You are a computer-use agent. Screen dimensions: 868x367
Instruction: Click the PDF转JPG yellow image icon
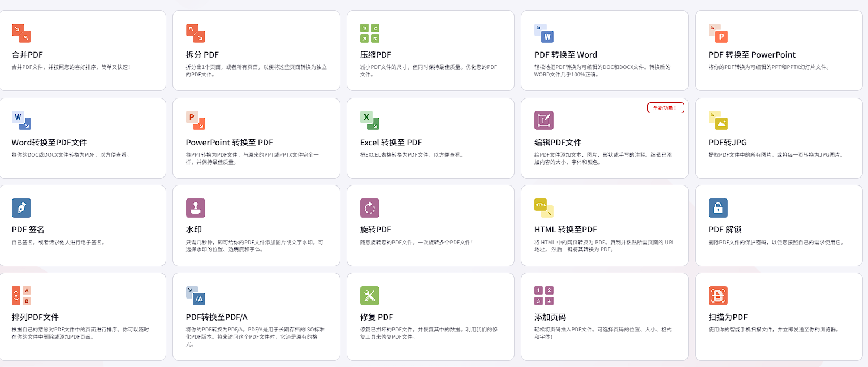coord(718,120)
